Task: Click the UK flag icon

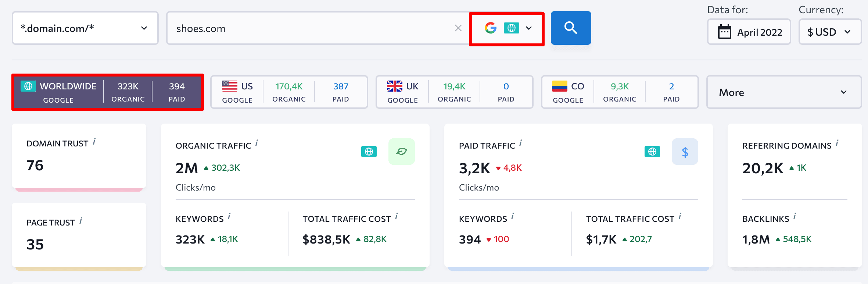Action: point(395,86)
